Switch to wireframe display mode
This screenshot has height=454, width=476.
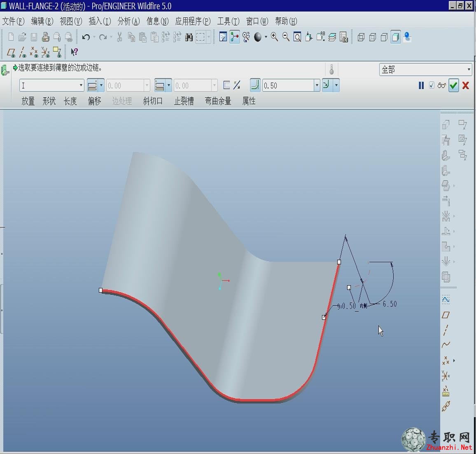click(x=361, y=37)
